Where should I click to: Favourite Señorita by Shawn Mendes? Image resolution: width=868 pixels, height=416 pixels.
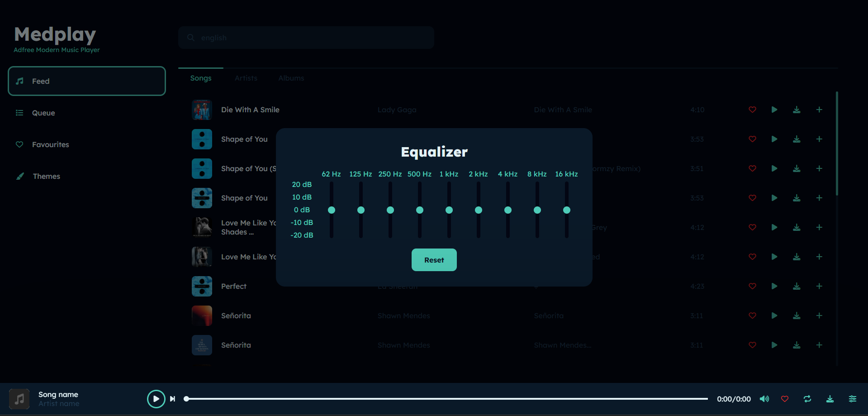(752, 316)
